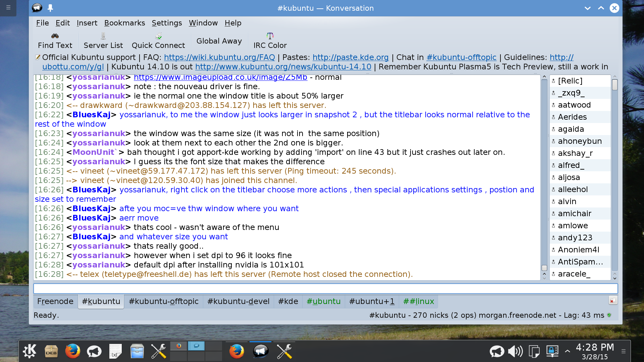Open the KDE application launcher
This screenshot has width=644, height=362.
point(30,351)
